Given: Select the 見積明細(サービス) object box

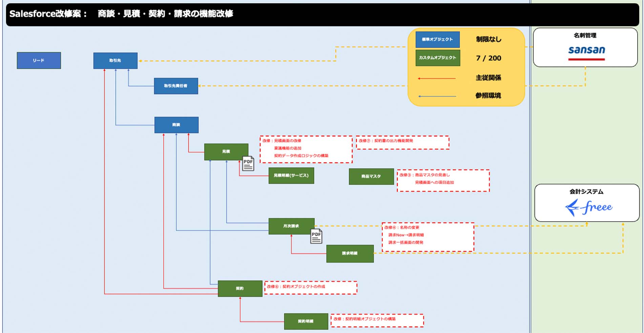Looking at the screenshot, I should pos(291,176).
